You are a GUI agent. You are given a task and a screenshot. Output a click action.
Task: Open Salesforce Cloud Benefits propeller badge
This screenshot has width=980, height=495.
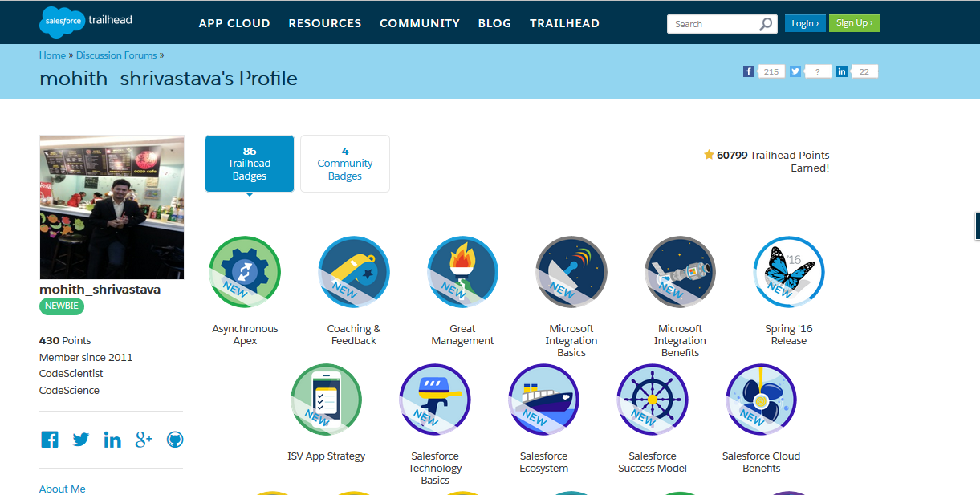[762, 400]
